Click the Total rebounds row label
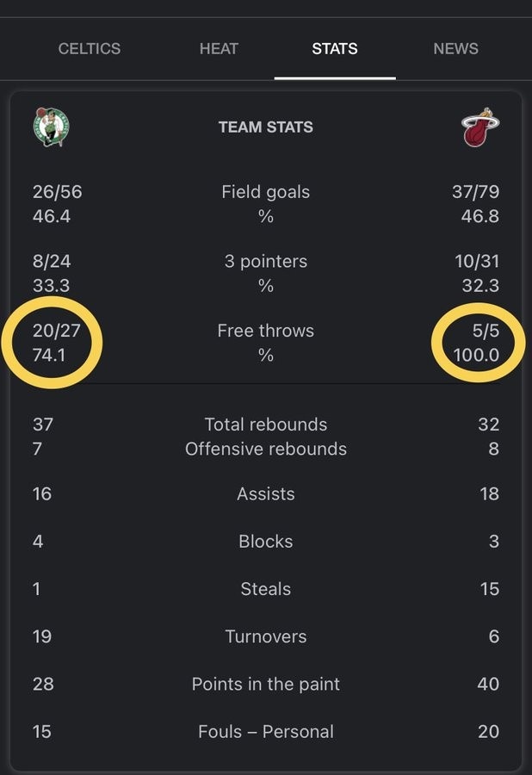 click(x=266, y=425)
